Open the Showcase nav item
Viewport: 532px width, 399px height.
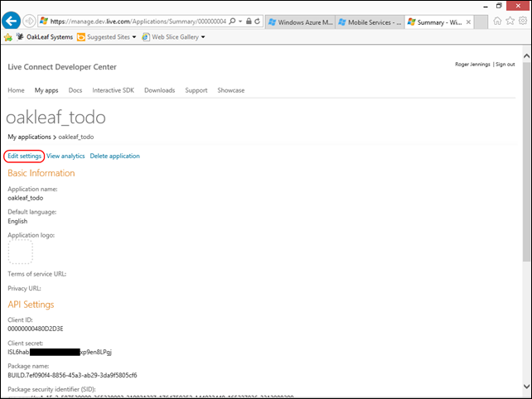(x=231, y=90)
